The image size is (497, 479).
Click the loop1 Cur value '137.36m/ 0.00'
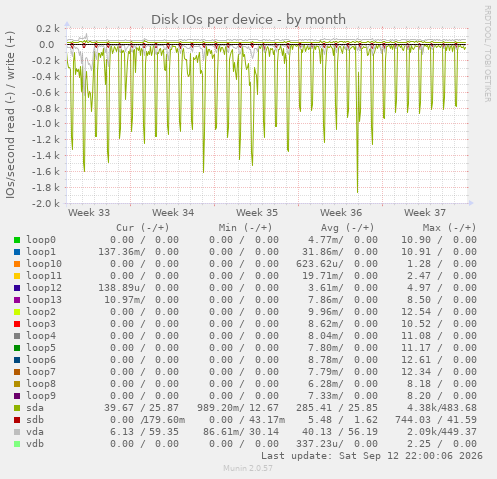(x=139, y=252)
